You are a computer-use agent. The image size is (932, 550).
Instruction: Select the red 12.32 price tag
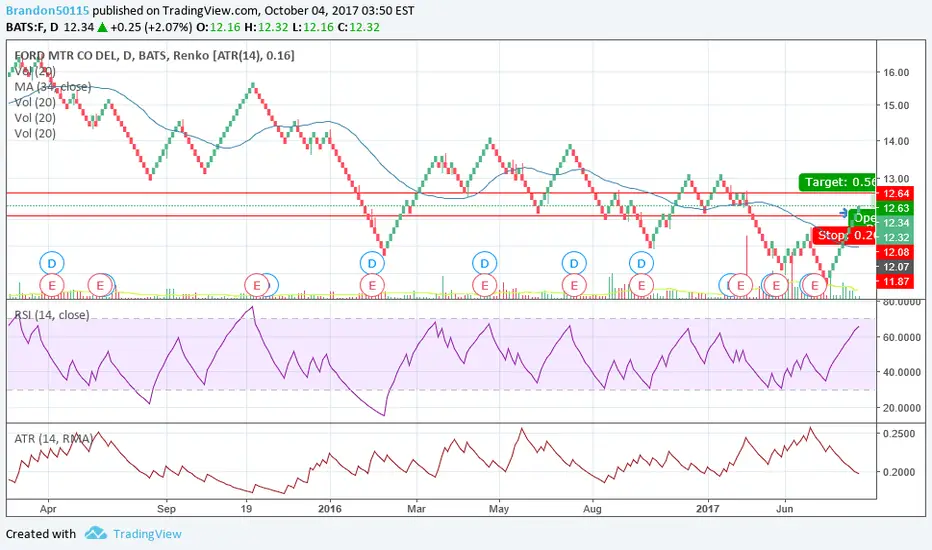click(896, 237)
